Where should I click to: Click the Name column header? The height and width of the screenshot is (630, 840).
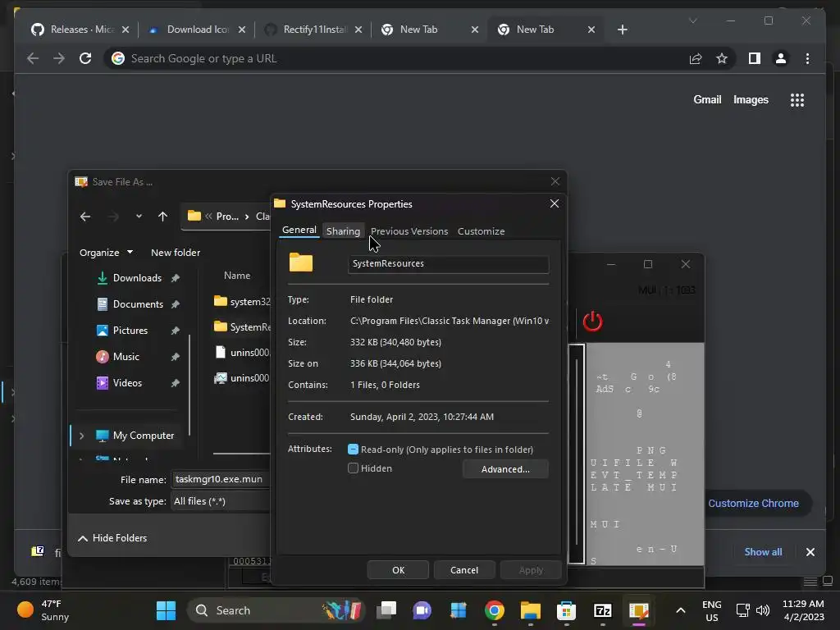tap(237, 276)
